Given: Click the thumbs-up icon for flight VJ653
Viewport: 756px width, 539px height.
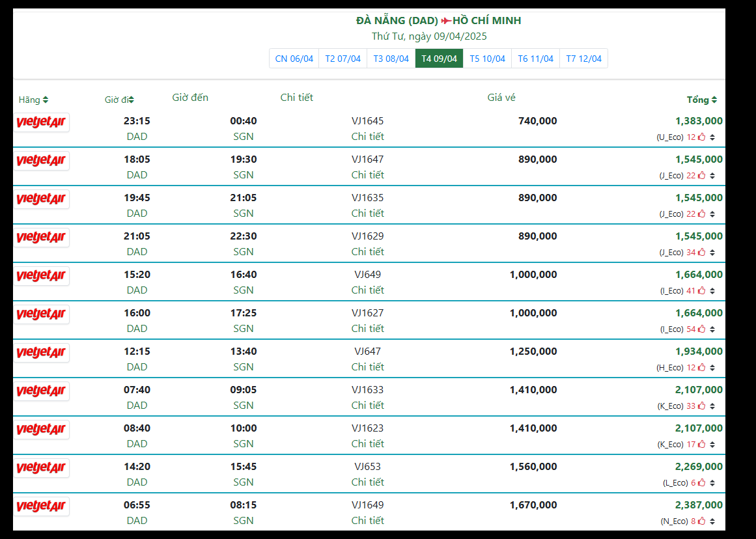Looking at the screenshot, I should click(x=701, y=483).
